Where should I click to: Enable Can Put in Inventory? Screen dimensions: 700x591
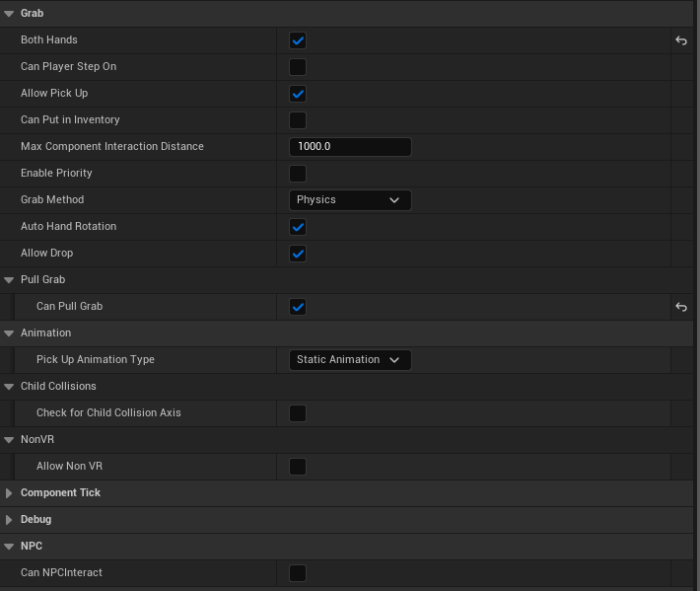(298, 120)
